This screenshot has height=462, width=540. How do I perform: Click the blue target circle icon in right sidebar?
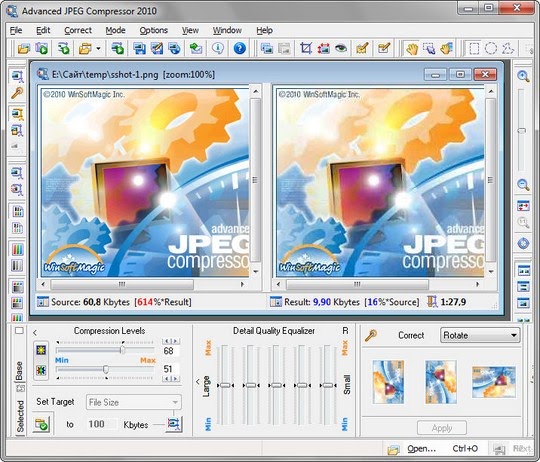click(x=523, y=243)
